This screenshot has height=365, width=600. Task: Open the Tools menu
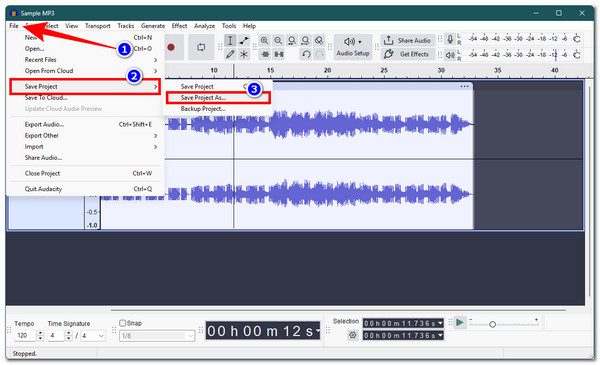(229, 26)
